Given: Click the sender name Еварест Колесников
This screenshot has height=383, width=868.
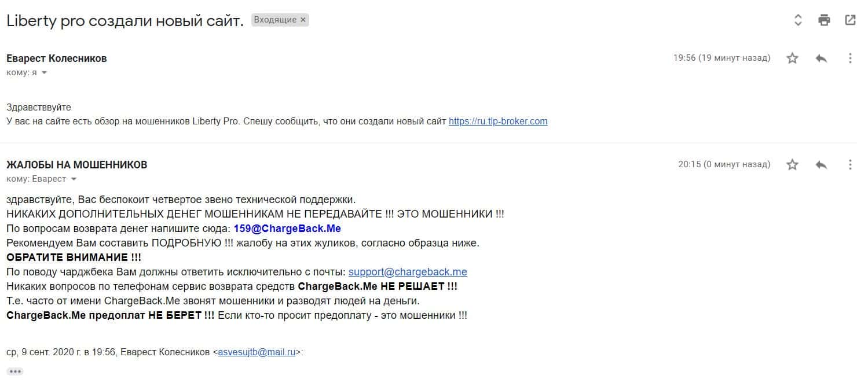Looking at the screenshot, I should [57, 58].
